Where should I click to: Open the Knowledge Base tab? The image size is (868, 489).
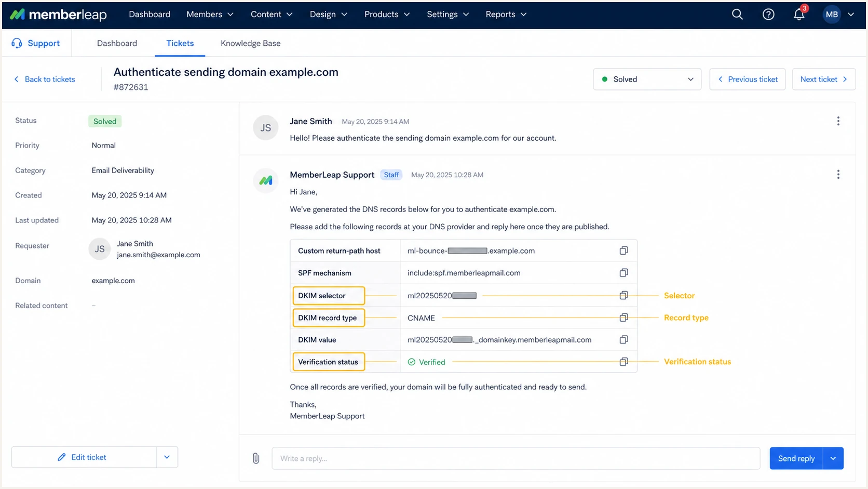pyautogui.click(x=251, y=43)
